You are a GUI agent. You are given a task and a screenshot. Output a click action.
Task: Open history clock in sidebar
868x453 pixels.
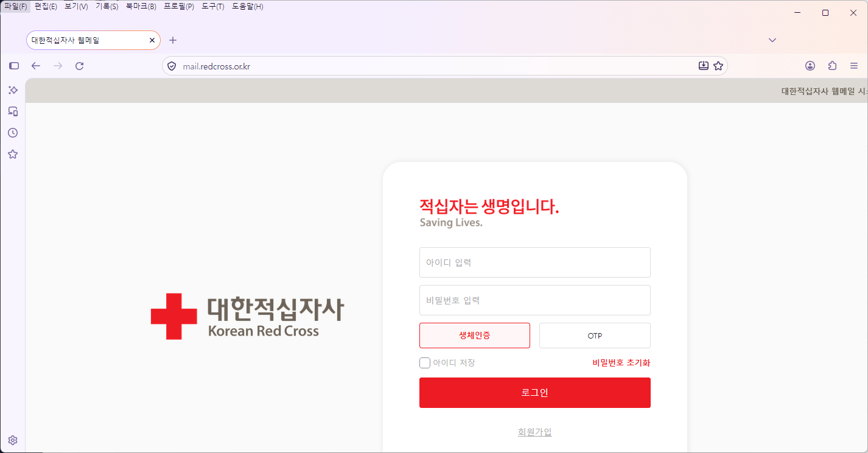coord(13,133)
